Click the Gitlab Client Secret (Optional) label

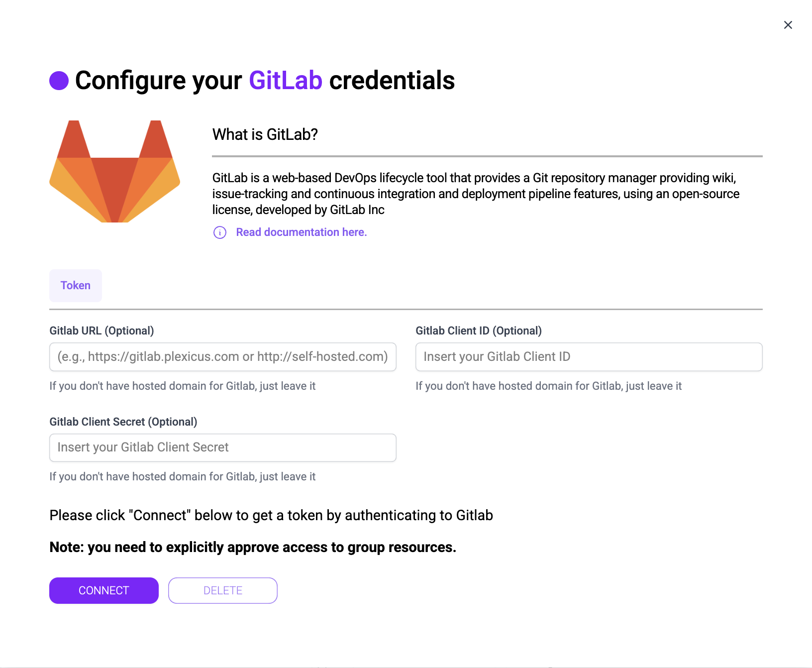[x=123, y=422]
